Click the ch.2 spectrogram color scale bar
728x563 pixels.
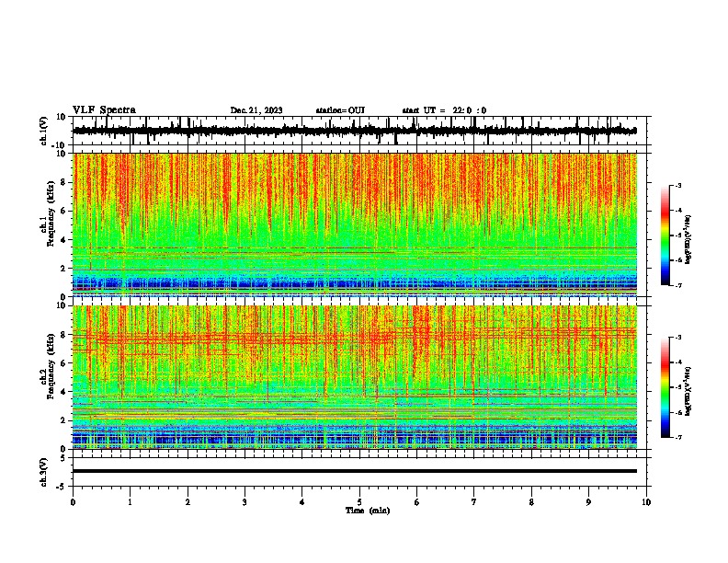(665, 387)
